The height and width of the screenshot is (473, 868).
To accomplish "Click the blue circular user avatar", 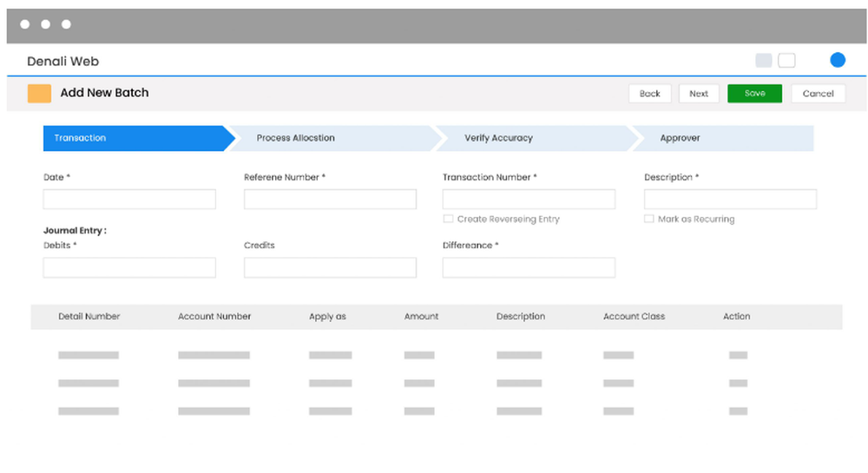I will [838, 60].
